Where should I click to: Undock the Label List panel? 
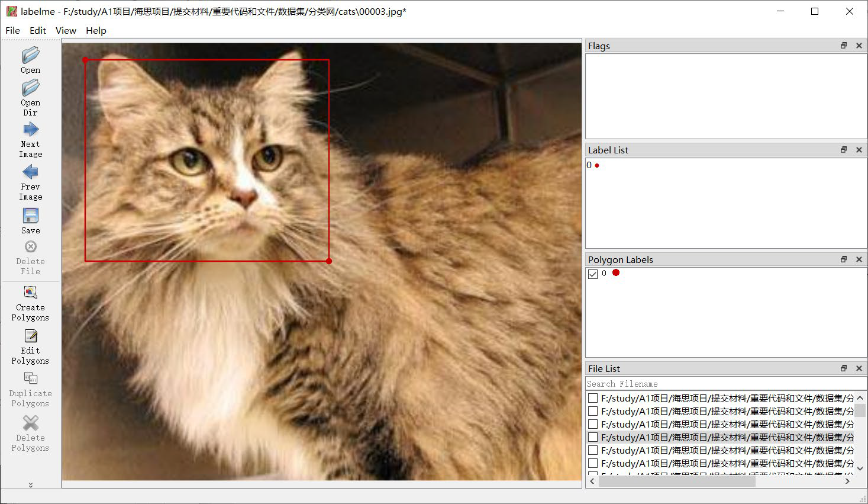(x=844, y=150)
